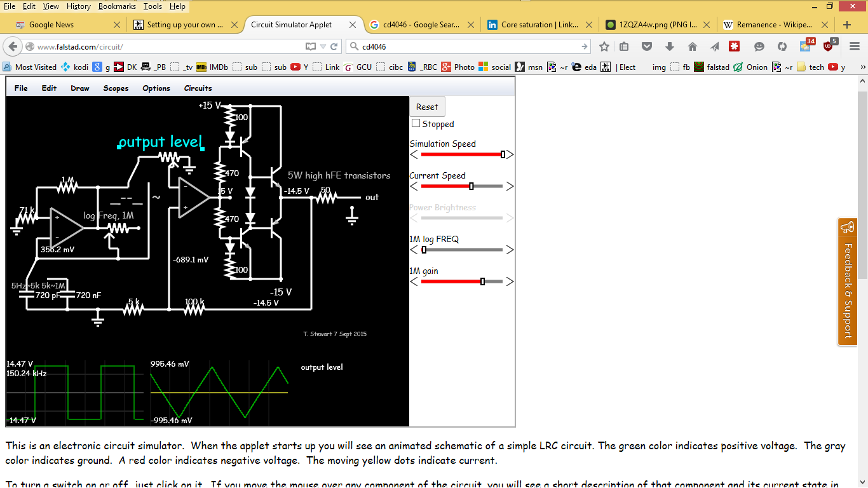This screenshot has width=868, height=488.
Task: Open the social Windows-logo bookmark
Action: 495,67
